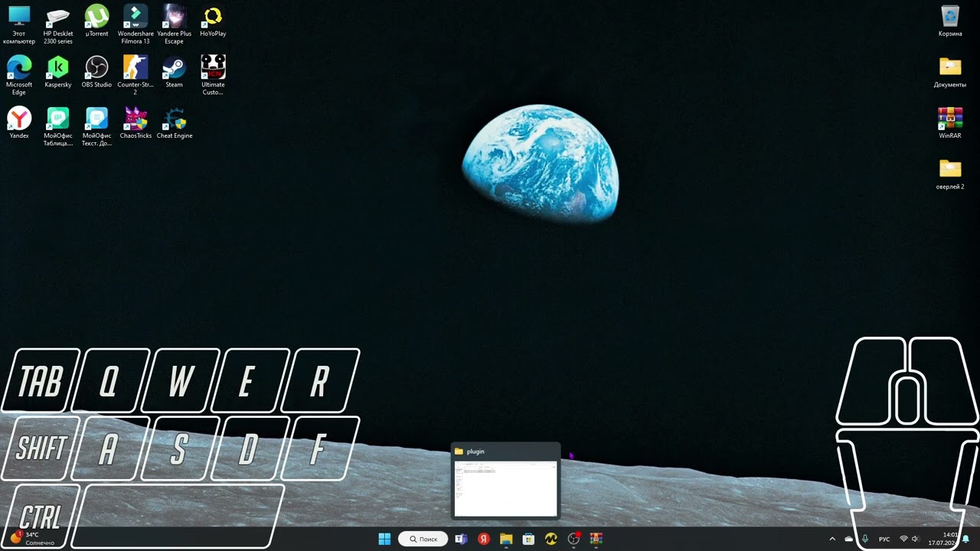Click the microphone tray icon
The height and width of the screenshot is (551, 980).
865,539
